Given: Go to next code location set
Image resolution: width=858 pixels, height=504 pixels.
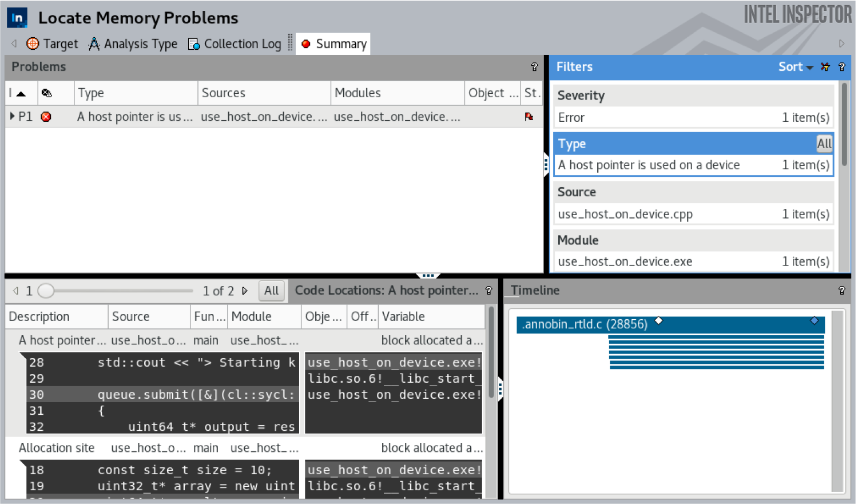Looking at the screenshot, I should 245,291.
